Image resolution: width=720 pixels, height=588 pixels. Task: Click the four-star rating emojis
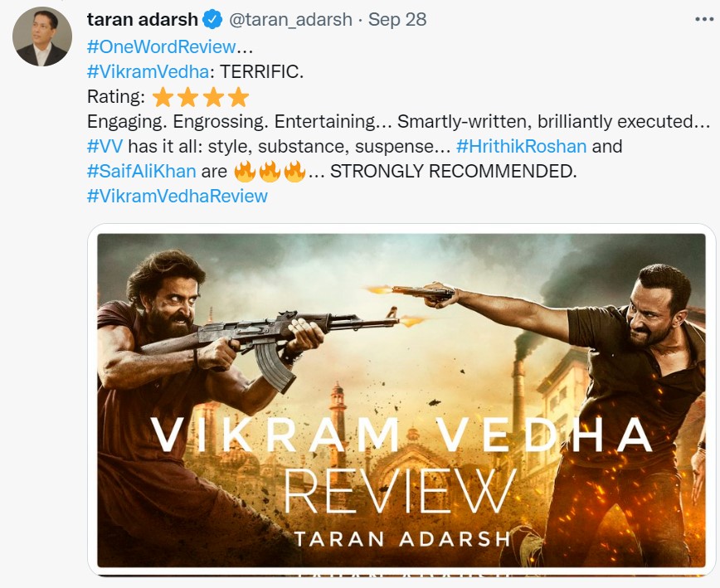200,97
